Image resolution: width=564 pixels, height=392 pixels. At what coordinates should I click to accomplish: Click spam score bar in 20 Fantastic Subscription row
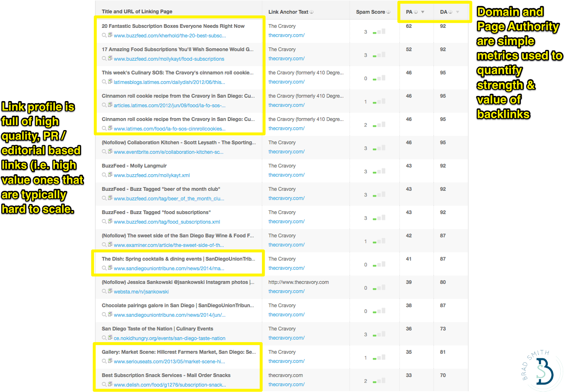point(379,32)
